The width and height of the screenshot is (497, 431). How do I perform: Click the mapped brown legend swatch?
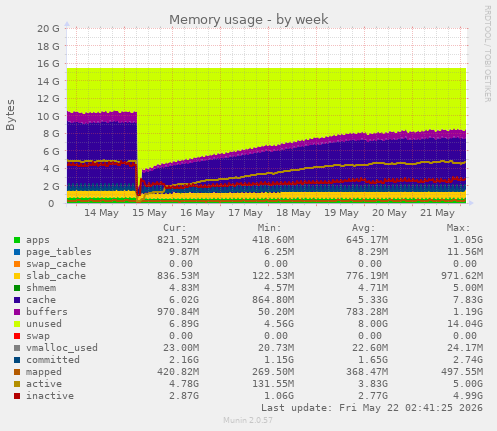point(17,372)
